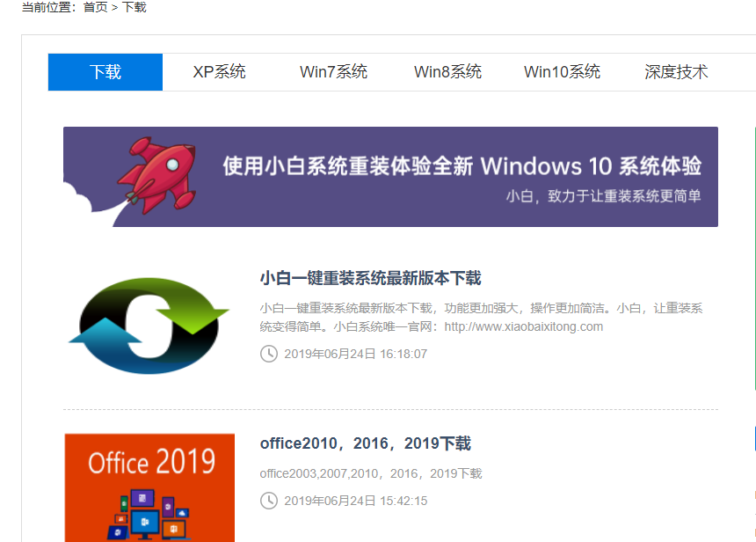
Task: Click the date 2019年06月24日 16:18:07
Action: click(355, 354)
